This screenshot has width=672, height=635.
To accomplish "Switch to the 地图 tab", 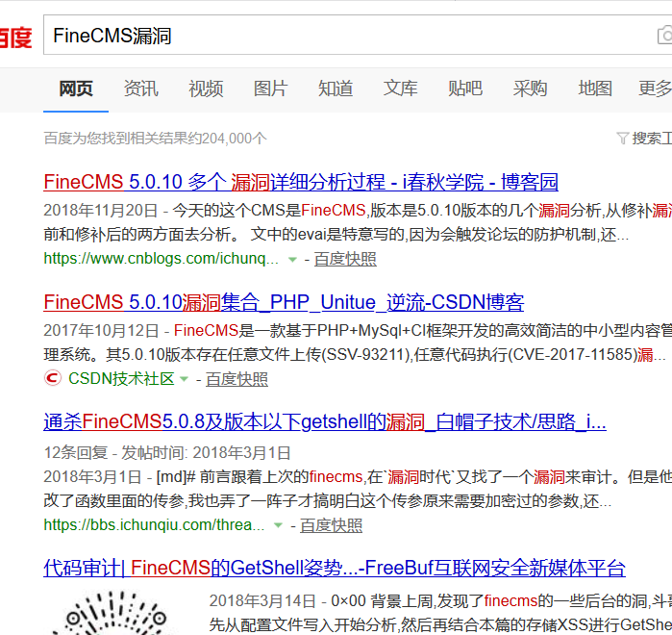I will [x=595, y=89].
